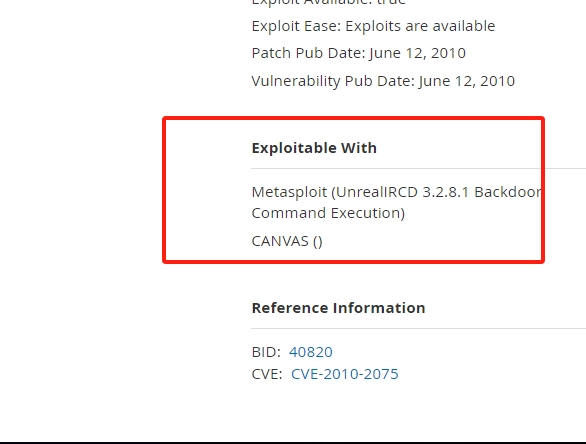586x444 pixels.
Task: Click the Exploitable With section heading
Action: [314, 148]
